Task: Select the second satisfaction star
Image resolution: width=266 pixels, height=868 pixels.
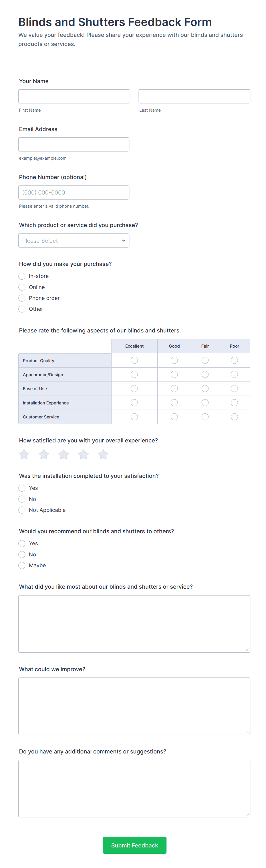Action: click(44, 454)
